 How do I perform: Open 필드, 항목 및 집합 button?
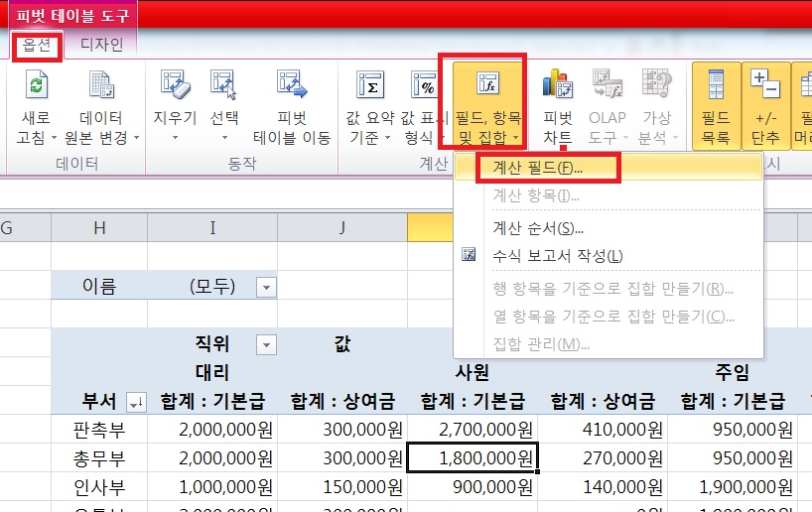pyautogui.click(x=486, y=104)
